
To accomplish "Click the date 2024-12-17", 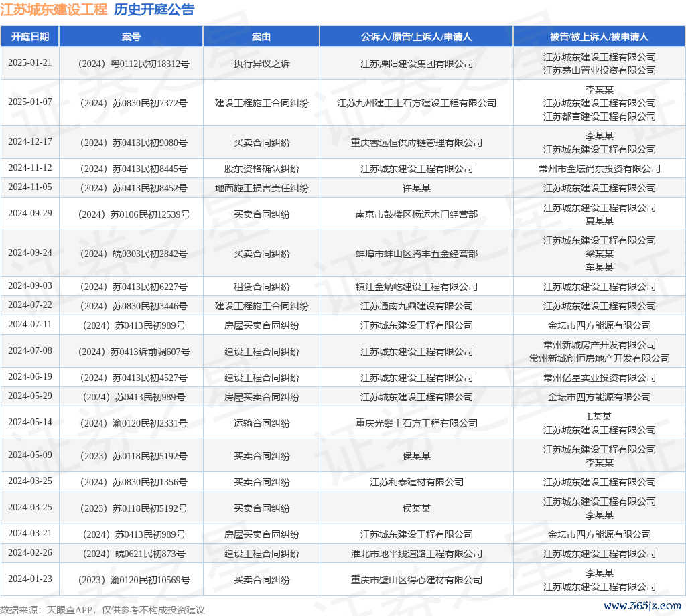I will [29, 142].
